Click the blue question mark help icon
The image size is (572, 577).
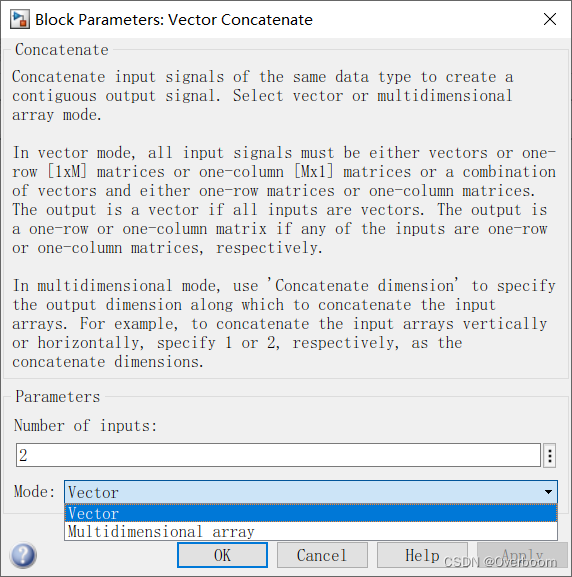click(x=23, y=555)
